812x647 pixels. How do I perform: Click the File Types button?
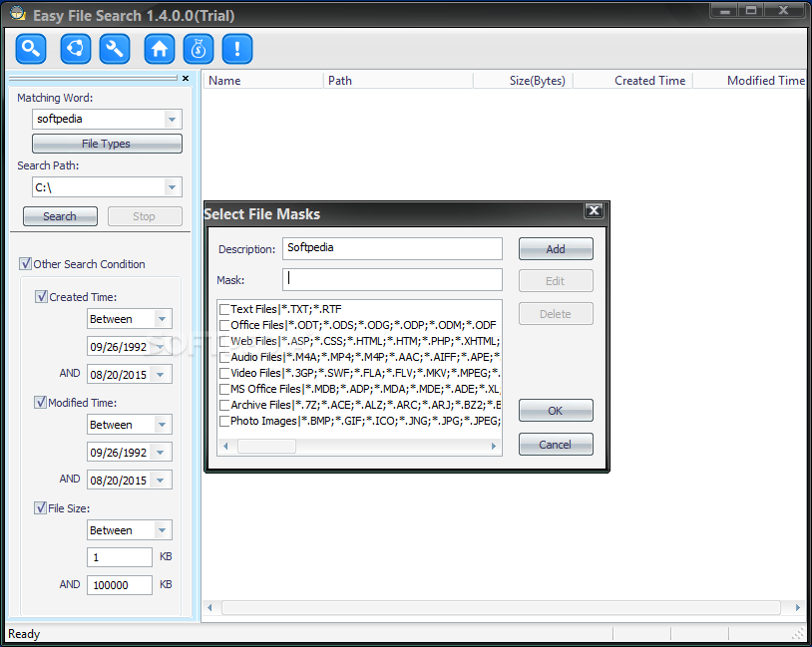click(107, 144)
